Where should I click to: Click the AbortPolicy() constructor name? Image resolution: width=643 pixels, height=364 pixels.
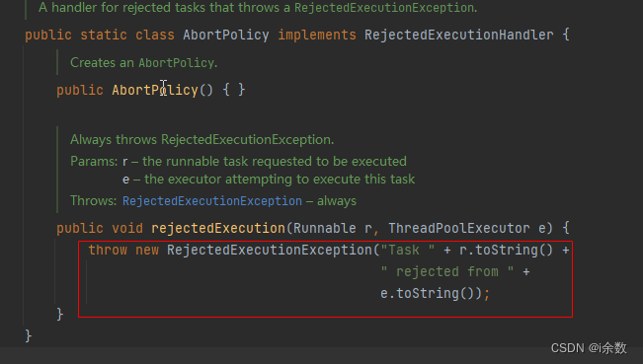tap(155, 90)
